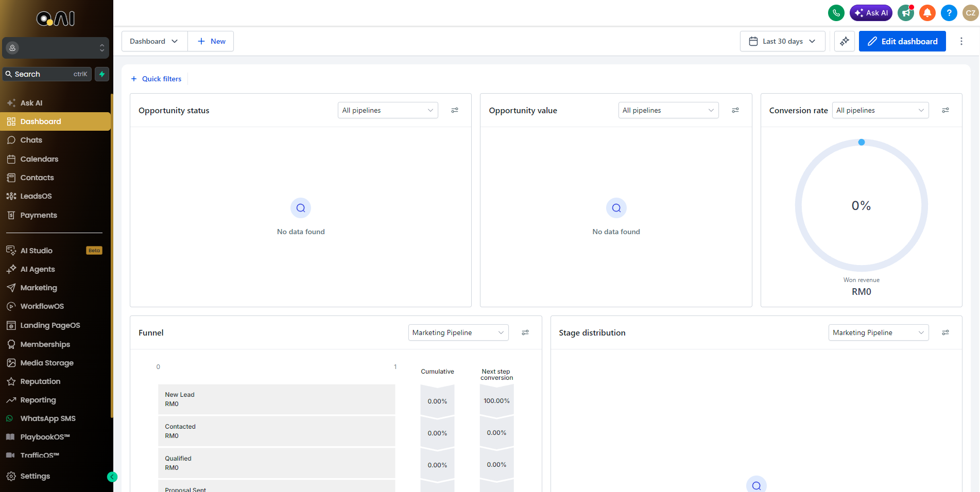Click the green lightning quick actions icon
This screenshot has height=492, width=980.
pos(102,74)
